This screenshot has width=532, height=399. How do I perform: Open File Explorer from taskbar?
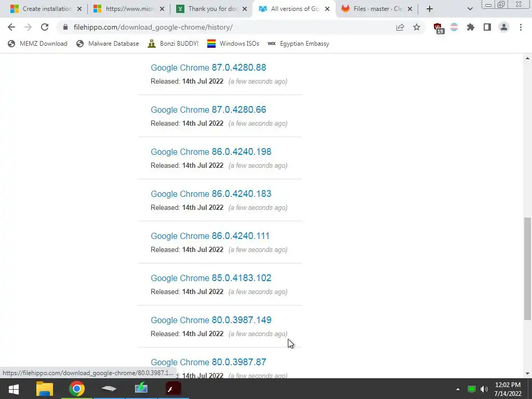pos(45,389)
